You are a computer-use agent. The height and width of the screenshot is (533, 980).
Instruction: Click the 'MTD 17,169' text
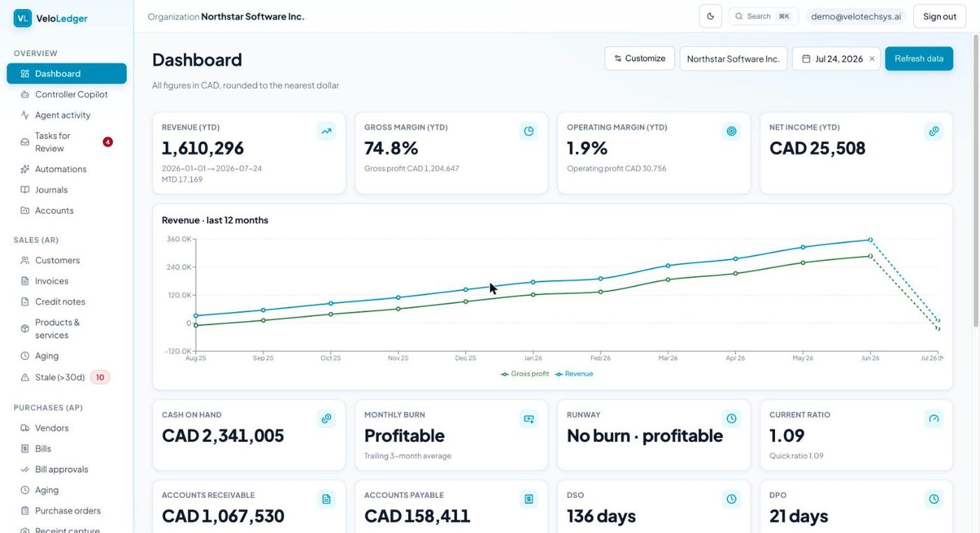pyautogui.click(x=182, y=180)
